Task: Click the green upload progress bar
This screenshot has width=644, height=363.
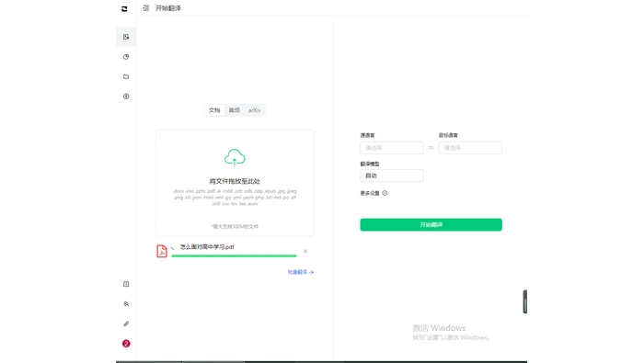Action: pyautogui.click(x=234, y=256)
